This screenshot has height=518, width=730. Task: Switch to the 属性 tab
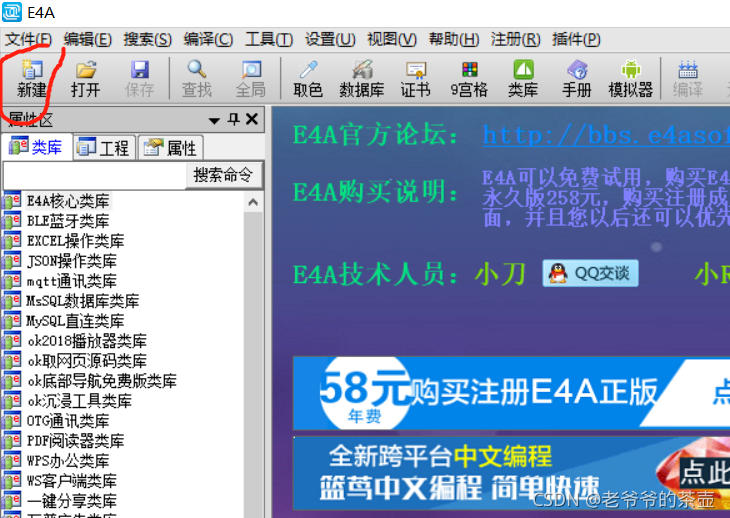click(x=170, y=148)
